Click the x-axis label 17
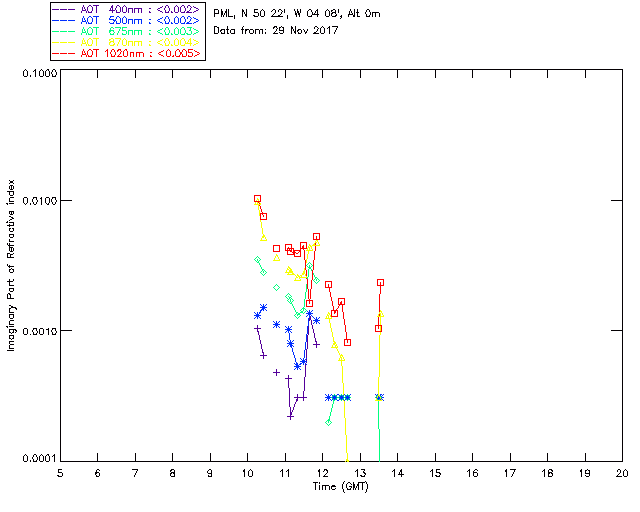 pyautogui.click(x=510, y=473)
